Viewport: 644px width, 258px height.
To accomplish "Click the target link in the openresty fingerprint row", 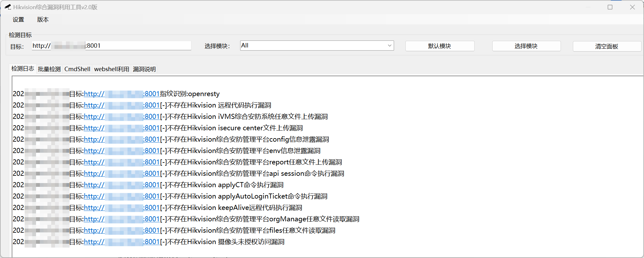I will click(122, 94).
